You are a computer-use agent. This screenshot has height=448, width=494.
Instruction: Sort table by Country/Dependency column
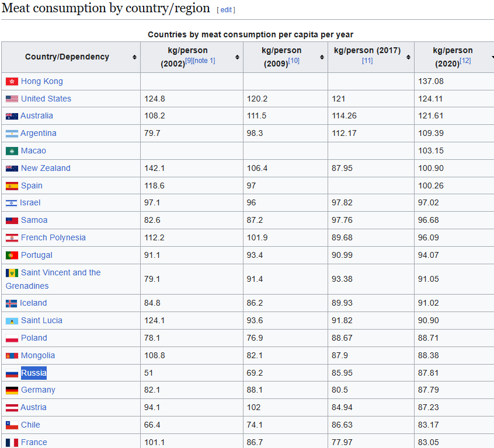click(135, 57)
